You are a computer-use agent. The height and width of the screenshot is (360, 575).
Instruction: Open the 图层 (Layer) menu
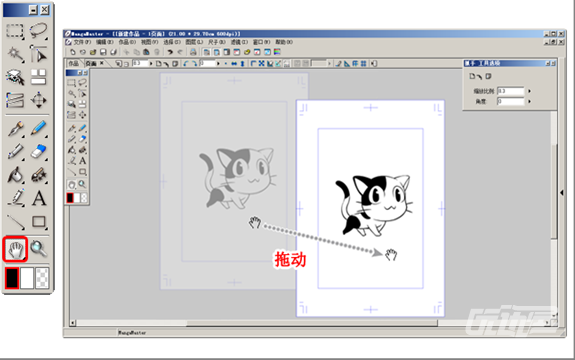coord(194,42)
